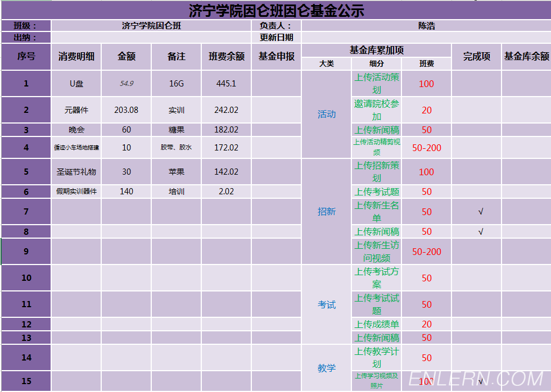
Task: Select the 招新 category cell
Action: coord(327,211)
